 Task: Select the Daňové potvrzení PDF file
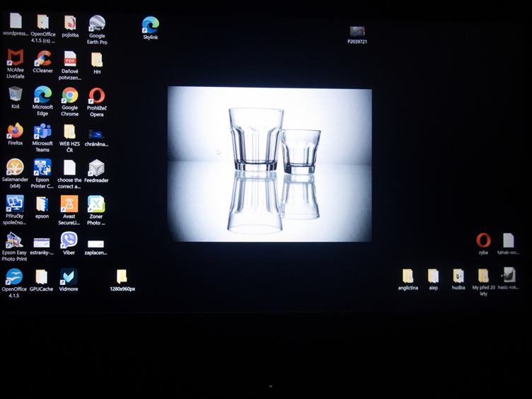70,59
